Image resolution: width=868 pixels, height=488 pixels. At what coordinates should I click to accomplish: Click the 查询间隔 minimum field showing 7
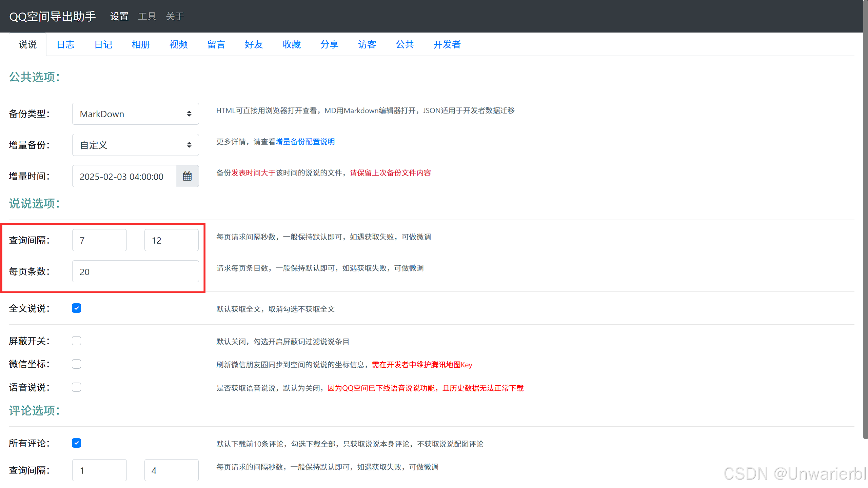tap(99, 240)
